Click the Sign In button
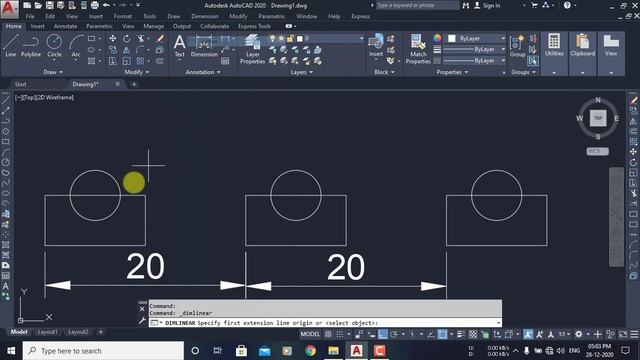The height and width of the screenshot is (360, 640). [x=487, y=5]
